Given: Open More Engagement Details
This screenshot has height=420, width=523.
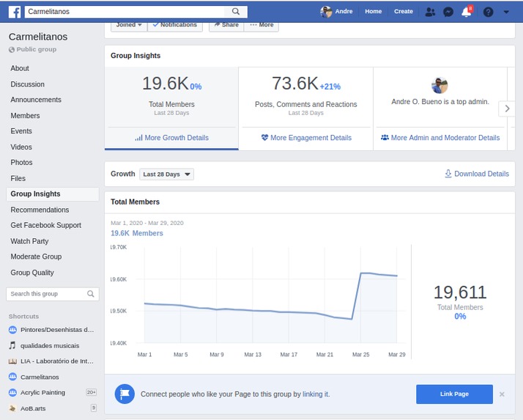Looking at the screenshot, I should click(306, 138).
